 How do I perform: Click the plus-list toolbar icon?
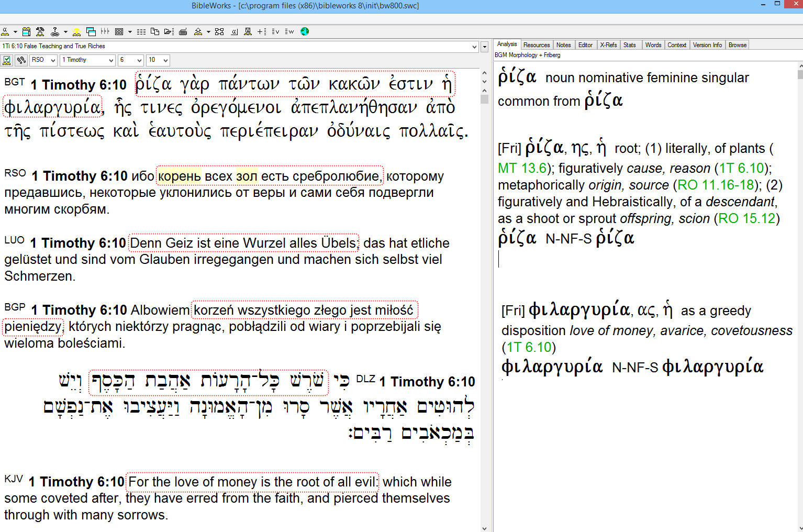pos(262,31)
